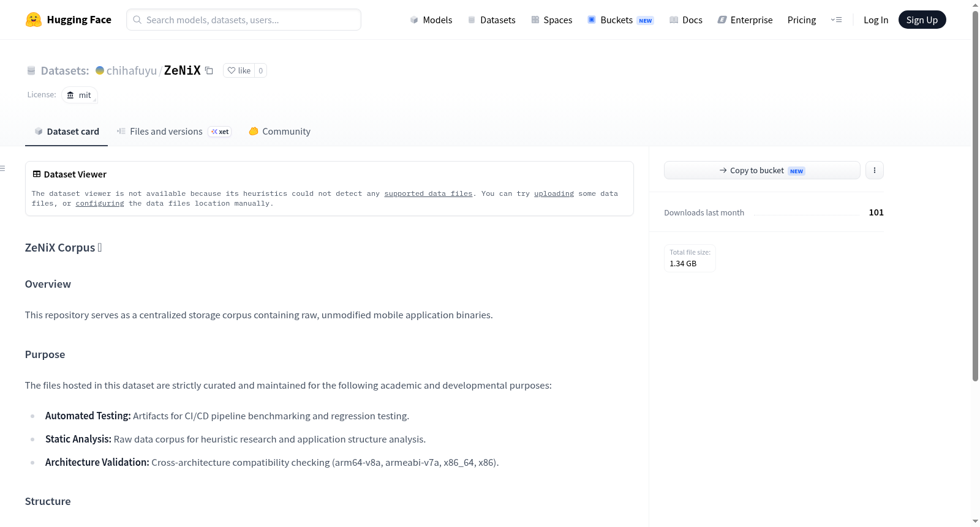The height and width of the screenshot is (527, 980).
Task: Click the Purpose heading
Action: pyautogui.click(x=45, y=354)
